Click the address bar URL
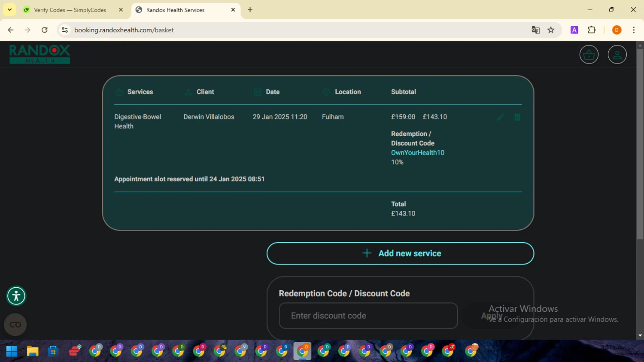This screenshot has width=644, height=362. tap(124, 30)
